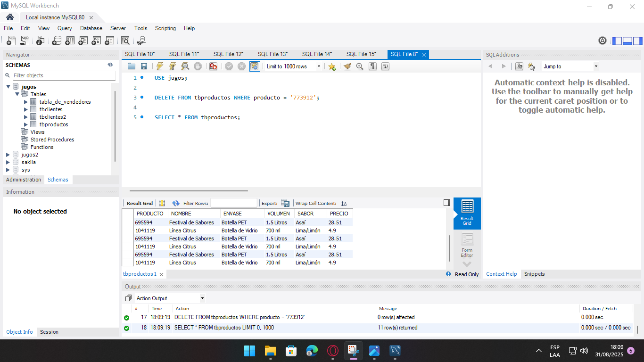
Task: Expand the tbclientes table node
Action: coord(26,109)
